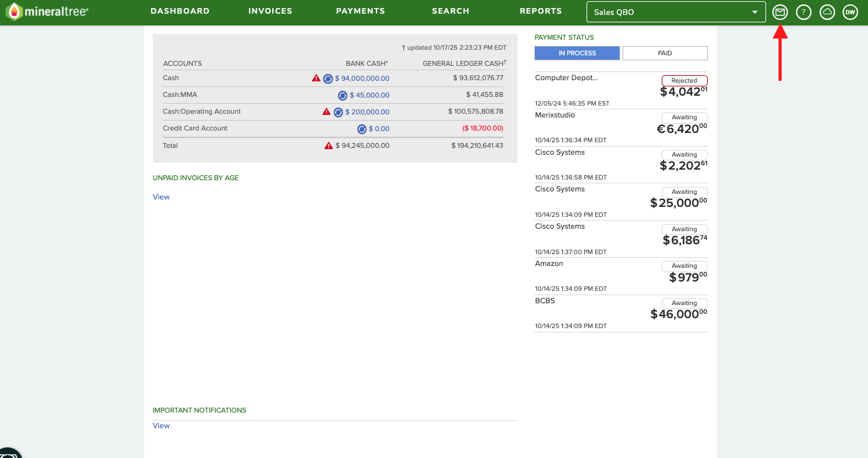Open the Computer Depot... payment entry
This screenshot has width=868, height=458.
(621, 91)
